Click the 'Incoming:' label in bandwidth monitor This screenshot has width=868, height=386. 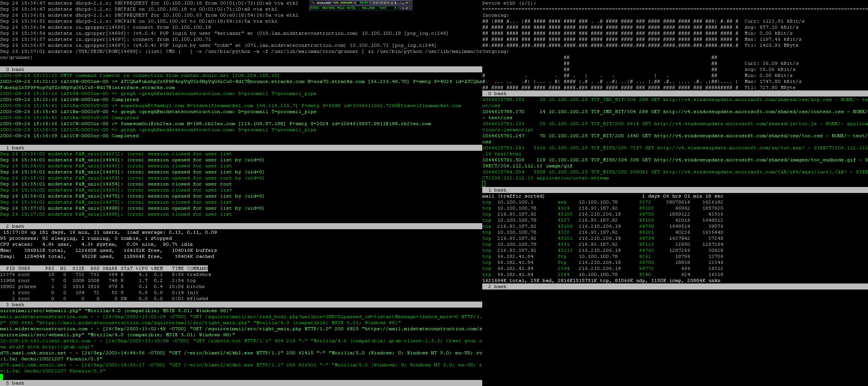pyautogui.click(x=496, y=15)
